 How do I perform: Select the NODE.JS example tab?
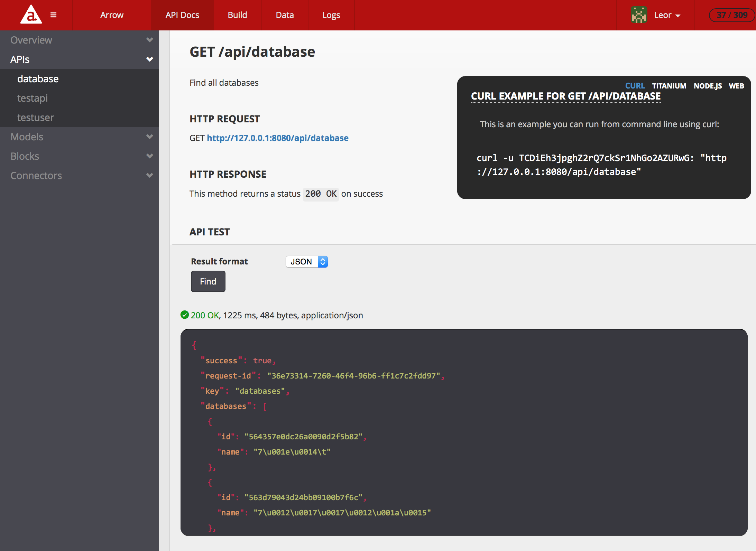(708, 86)
